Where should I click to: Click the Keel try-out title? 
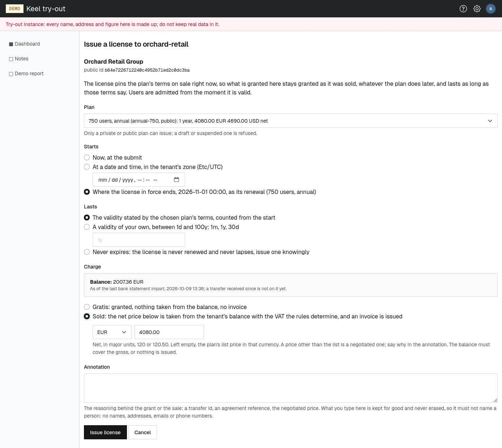tap(46, 9)
